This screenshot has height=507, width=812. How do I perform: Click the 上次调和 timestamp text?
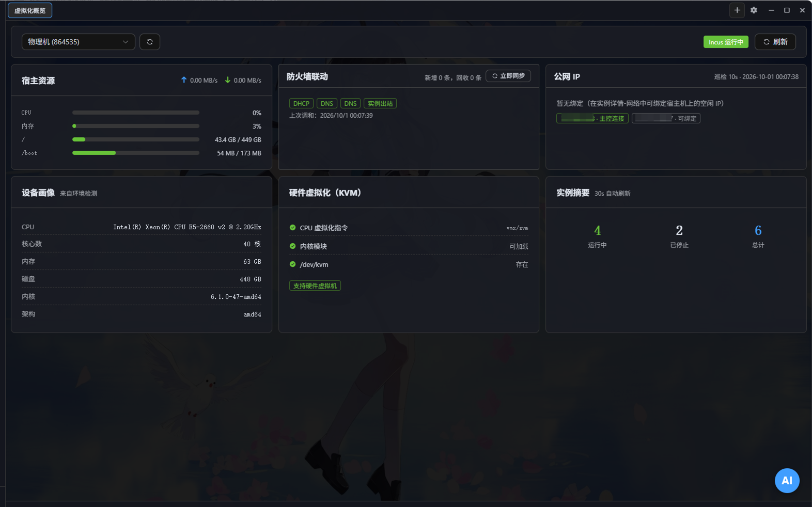[x=331, y=116]
